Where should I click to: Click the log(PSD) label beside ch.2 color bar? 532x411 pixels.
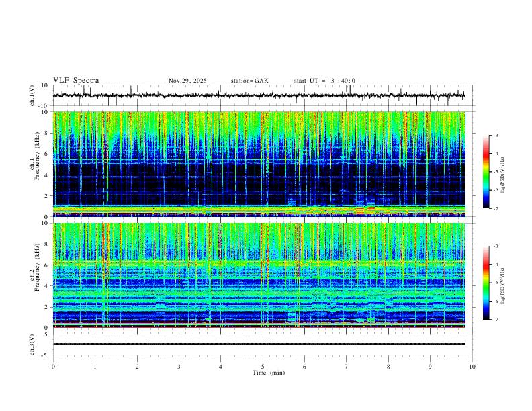[x=503, y=285]
